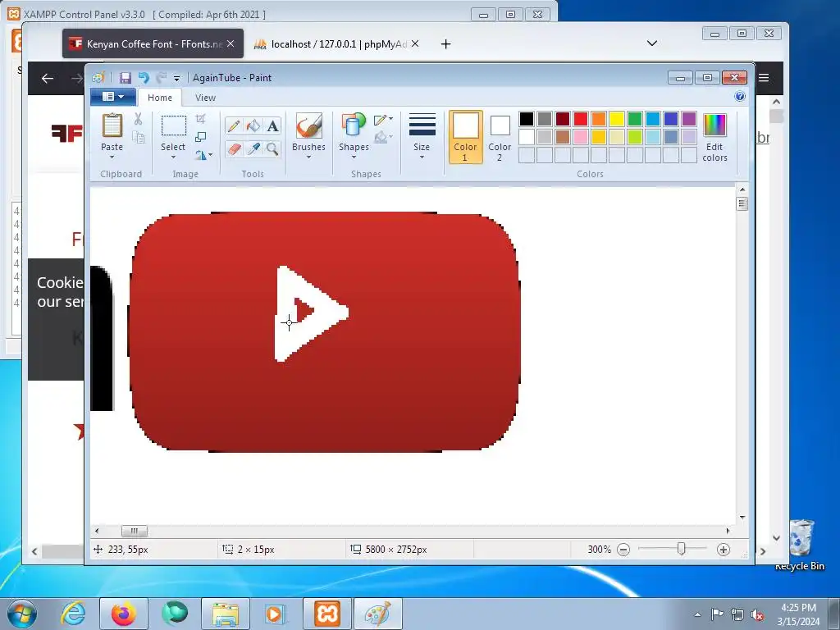Viewport: 840px width, 630px height.
Task: Open Internet Explorer from the taskbar
Action: [73, 614]
